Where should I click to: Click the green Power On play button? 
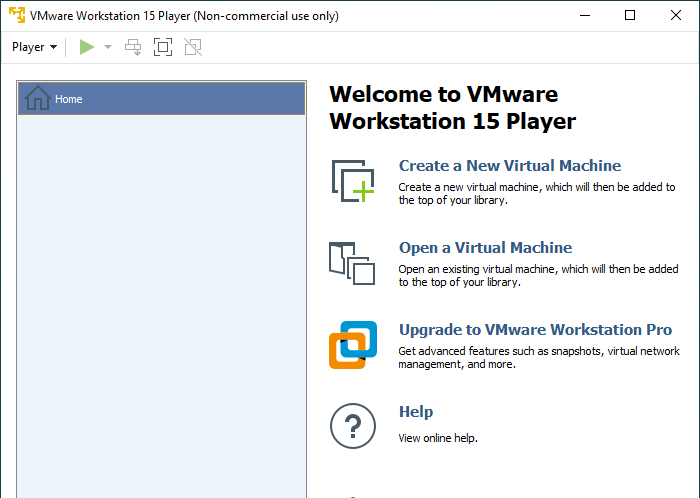tap(87, 47)
